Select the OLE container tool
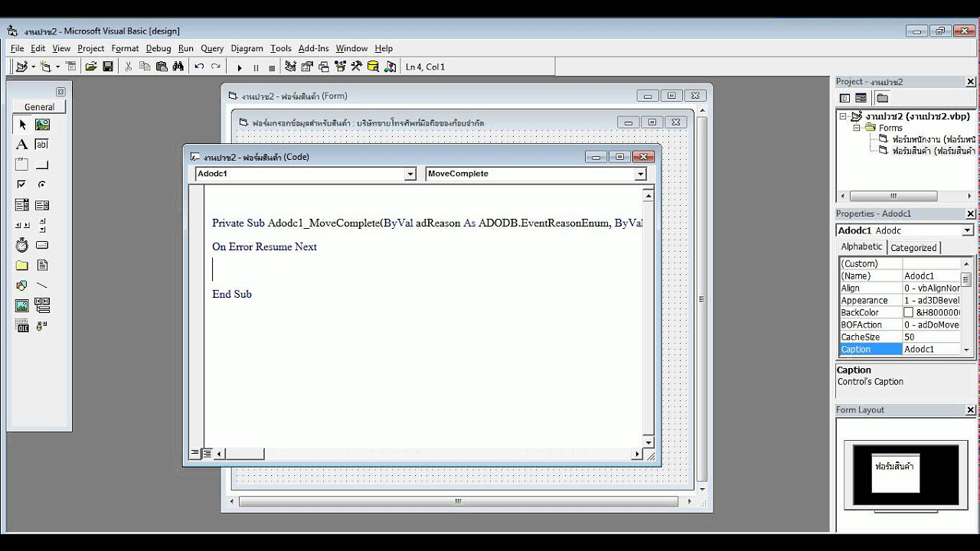This screenshot has width=980, height=551. (21, 326)
